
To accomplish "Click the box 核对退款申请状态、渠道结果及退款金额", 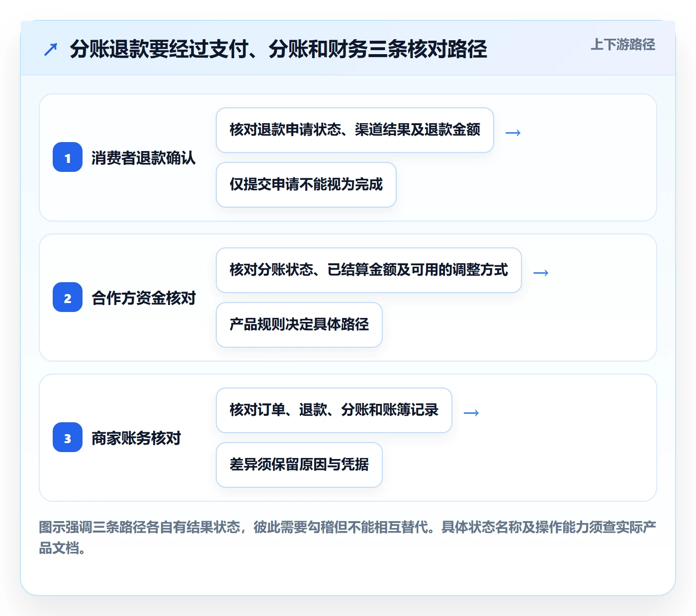I will click(x=355, y=130).
